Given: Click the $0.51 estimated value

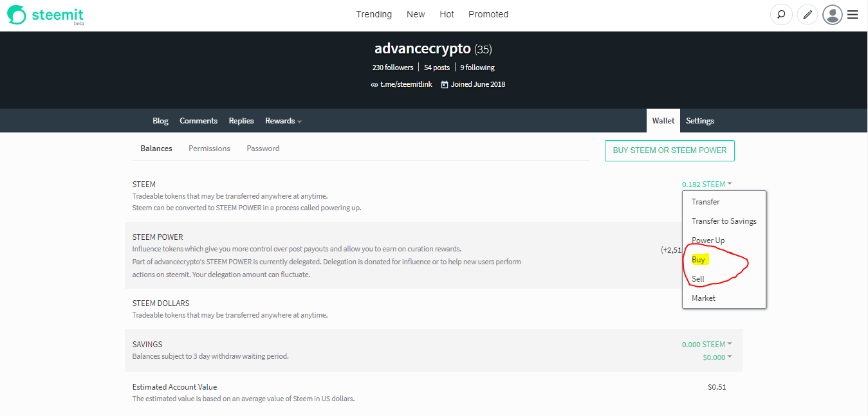Looking at the screenshot, I should coord(717,387).
